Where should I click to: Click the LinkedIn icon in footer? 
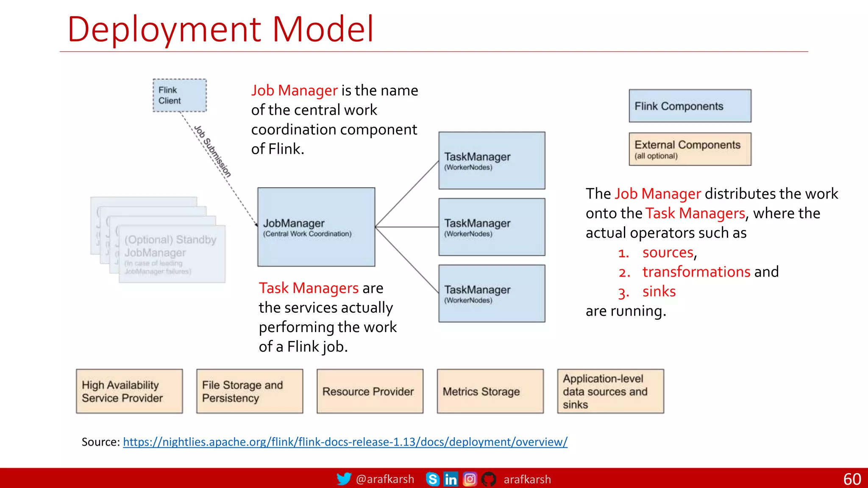tap(451, 479)
